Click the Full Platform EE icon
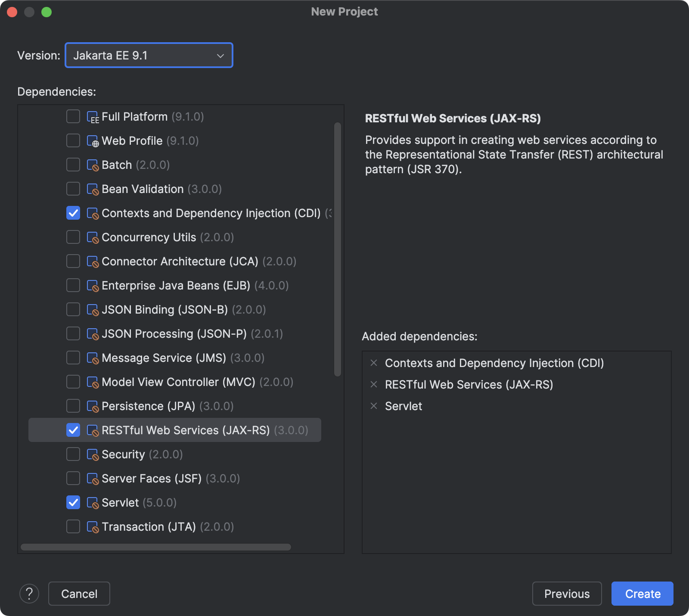 click(x=93, y=117)
